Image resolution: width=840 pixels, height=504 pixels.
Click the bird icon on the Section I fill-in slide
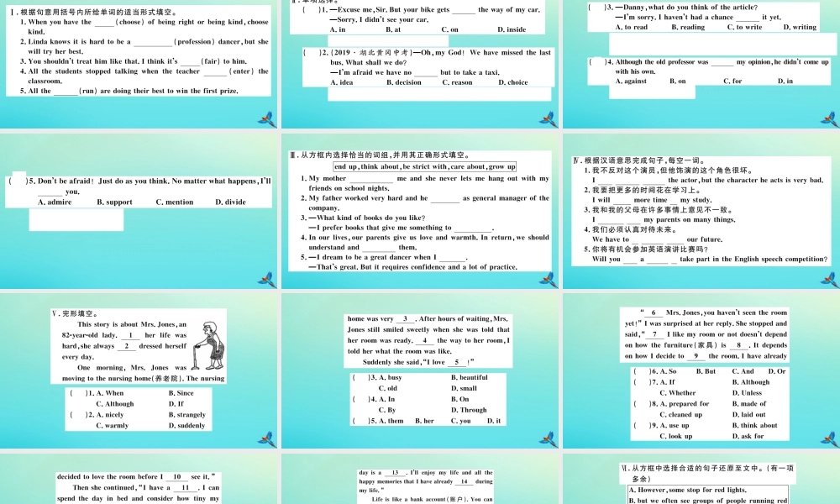pos(267,119)
